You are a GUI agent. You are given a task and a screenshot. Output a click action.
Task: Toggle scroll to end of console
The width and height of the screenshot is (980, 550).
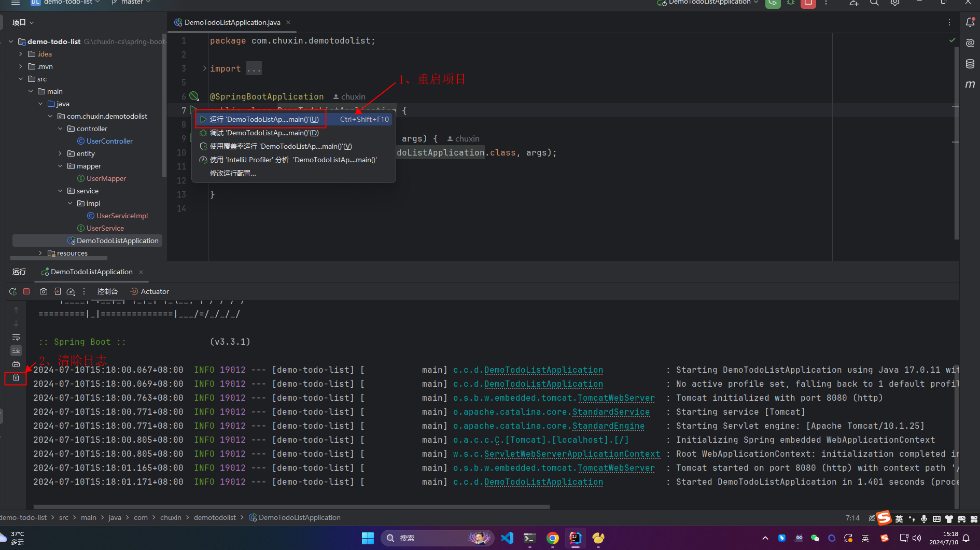(16, 350)
